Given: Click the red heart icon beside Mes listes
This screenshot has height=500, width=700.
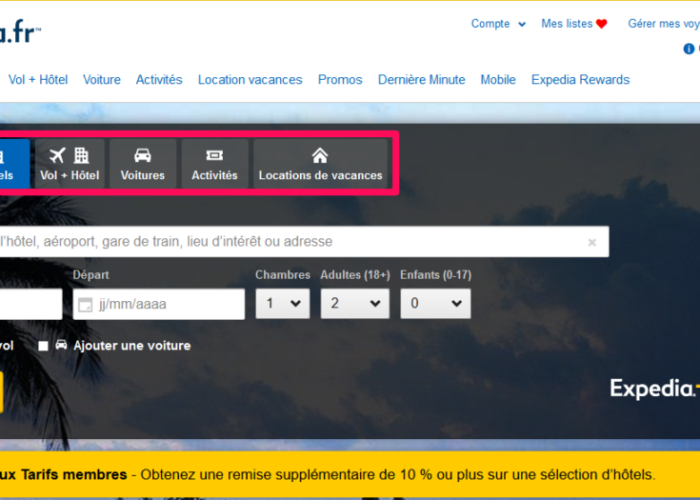Looking at the screenshot, I should pos(602,24).
